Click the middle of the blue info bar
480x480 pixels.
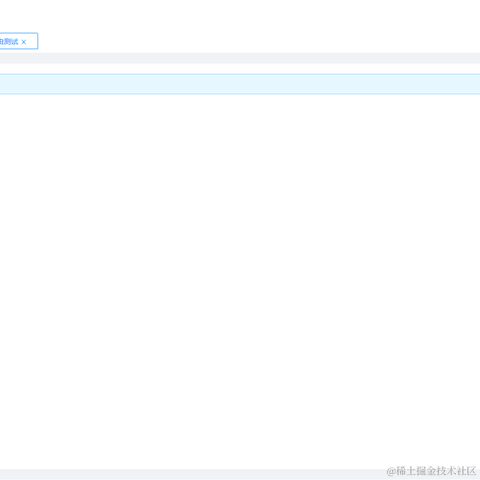tap(240, 84)
